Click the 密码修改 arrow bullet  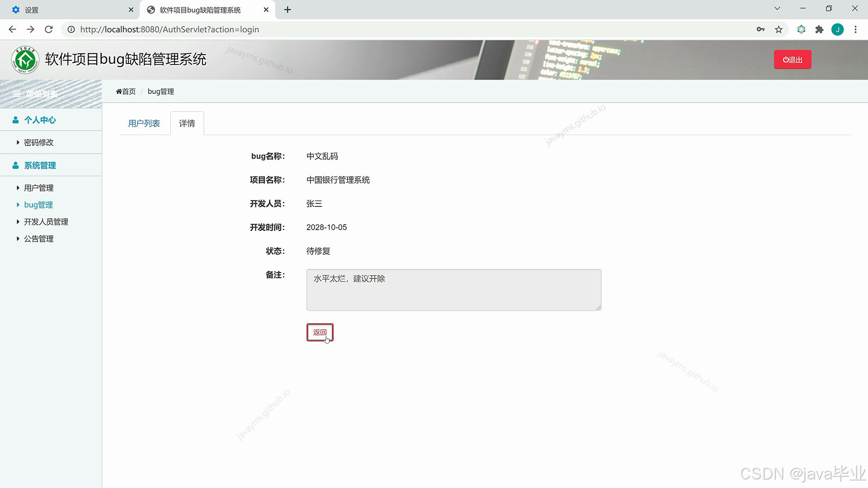click(18, 142)
